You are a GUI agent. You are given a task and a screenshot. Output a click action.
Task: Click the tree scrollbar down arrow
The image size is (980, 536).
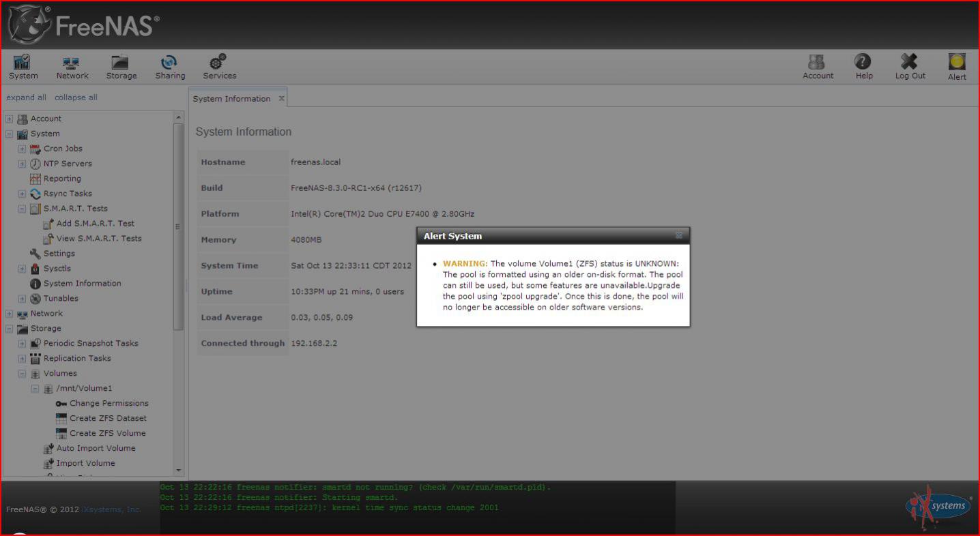click(179, 470)
